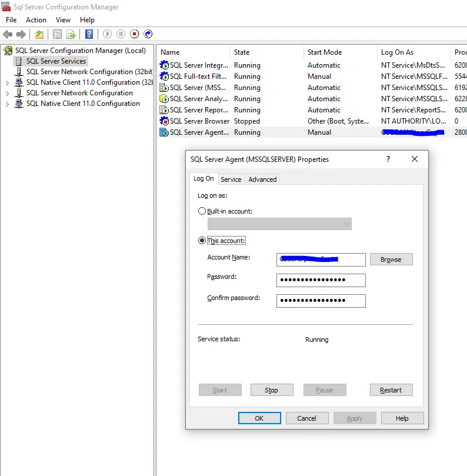Click the SQL Server Analysis service icon
Screen dimensions: 467x476
[x=164, y=99]
